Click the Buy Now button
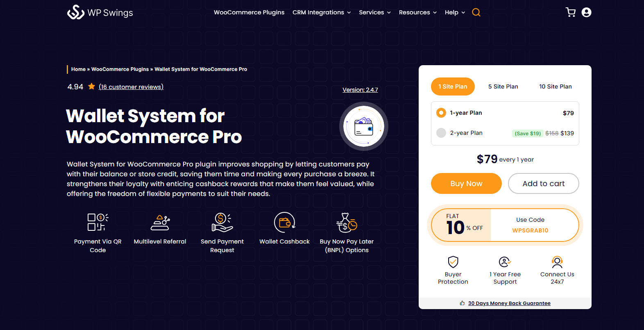 [466, 183]
